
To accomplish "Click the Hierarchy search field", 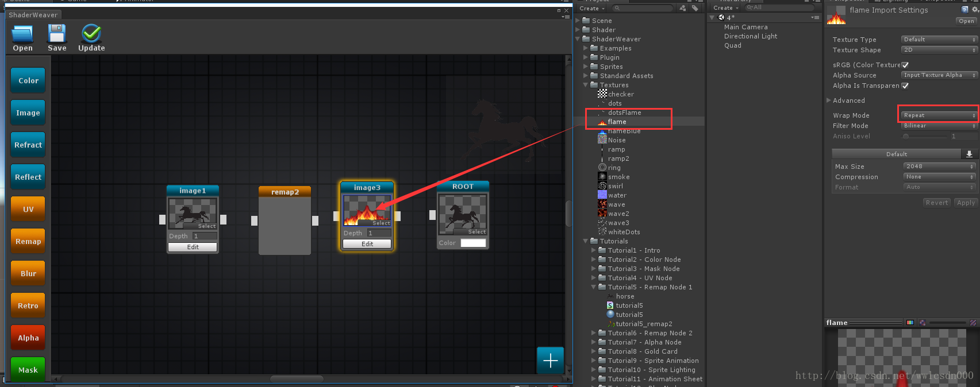I will tap(779, 7).
